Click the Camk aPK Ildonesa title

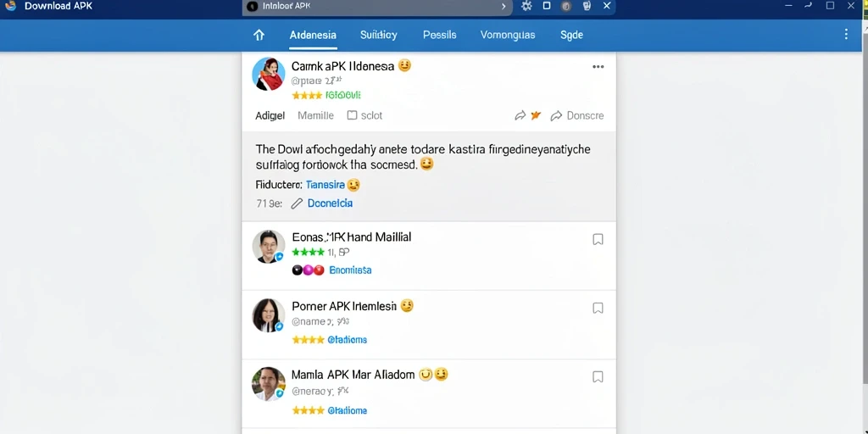pyautogui.click(x=342, y=66)
